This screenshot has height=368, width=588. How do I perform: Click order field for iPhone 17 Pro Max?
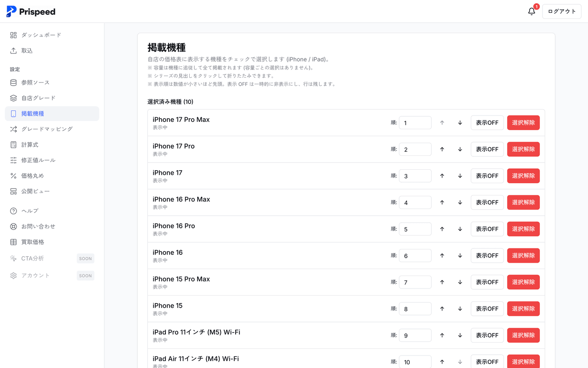pyautogui.click(x=415, y=123)
